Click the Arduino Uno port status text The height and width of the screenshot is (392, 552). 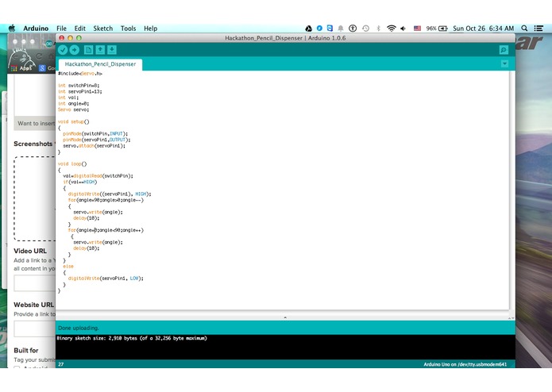point(465,364)
